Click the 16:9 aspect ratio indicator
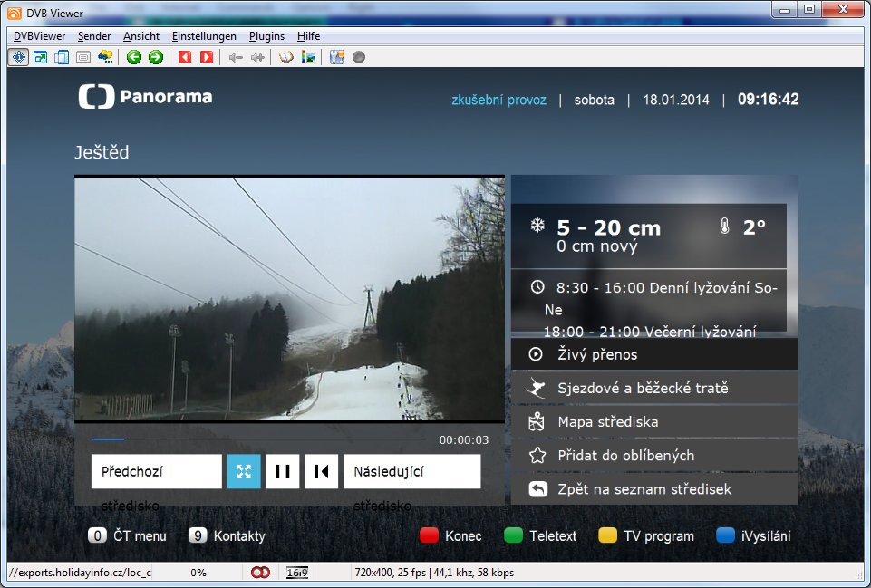This screenshot has width=871, height=588. tap(297, 573)
